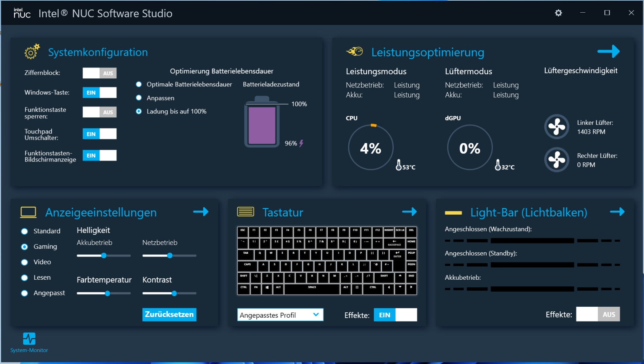Click the System-Monitor label
This screenshot has height=364, width=644.
pyautogui.click(x=29, y=350)
